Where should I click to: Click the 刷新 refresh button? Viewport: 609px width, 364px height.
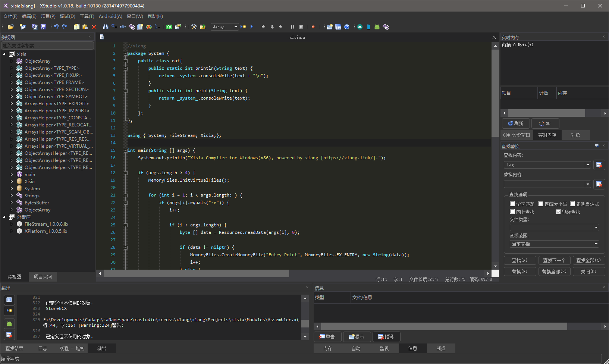tap(515, 123)
